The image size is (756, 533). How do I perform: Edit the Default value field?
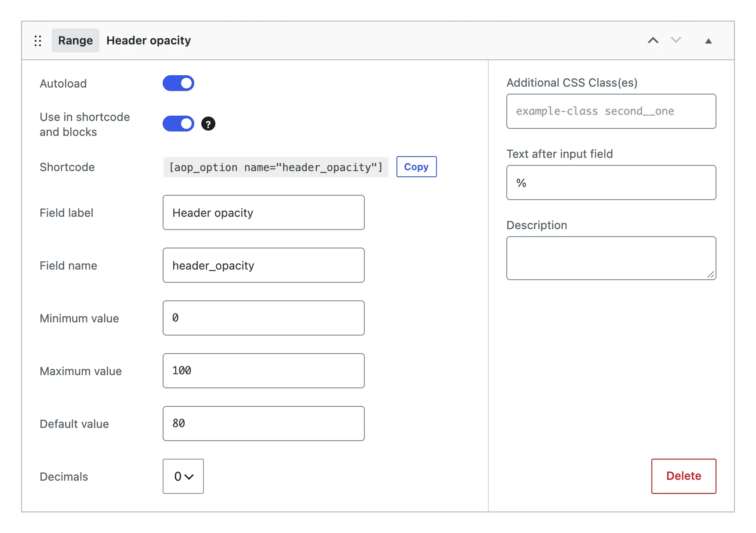pyautogui.click(x=264, y=423)
